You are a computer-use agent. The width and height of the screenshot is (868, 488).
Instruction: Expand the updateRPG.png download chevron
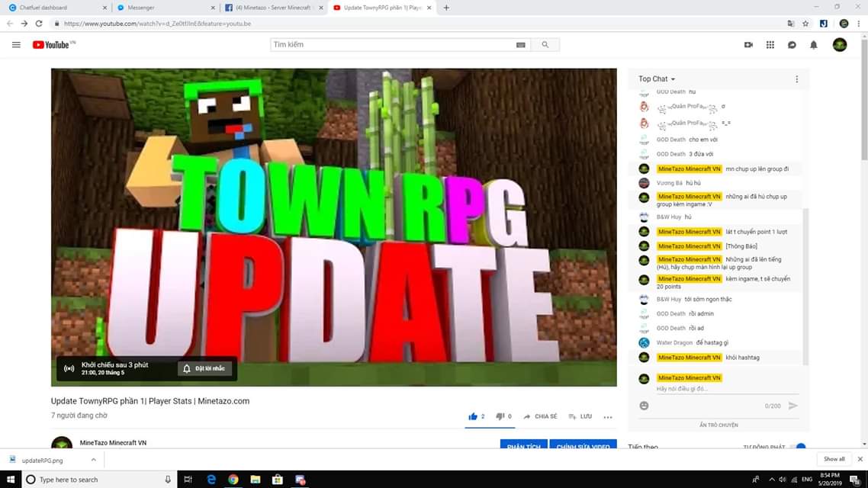tap(94, 460)
